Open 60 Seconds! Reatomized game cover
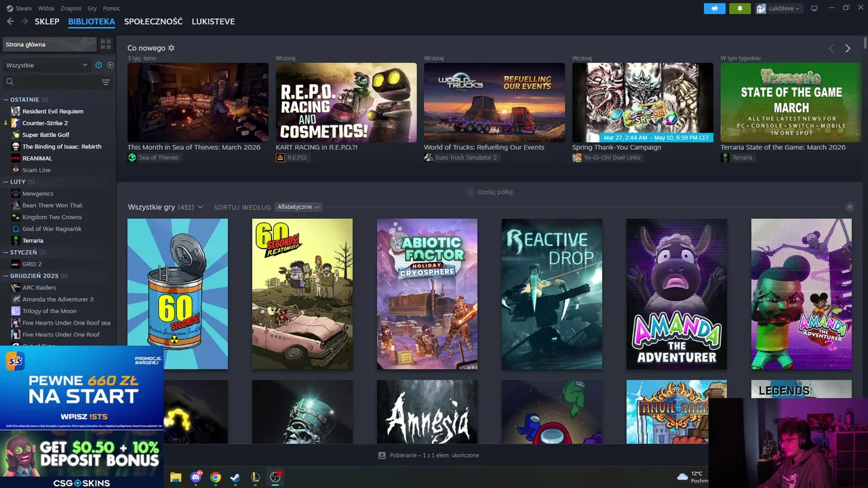868x488 pixels. point(302,293)
